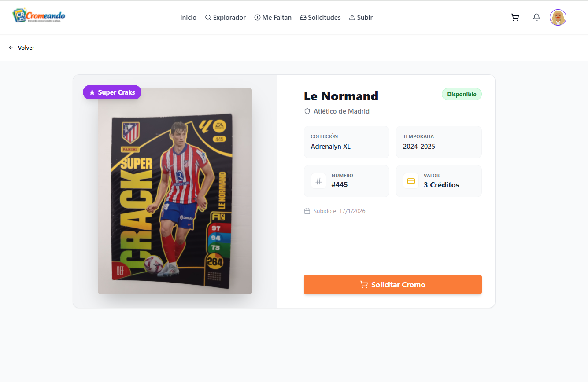
Task: Click the Super Craks category badge
Action: 112,92
